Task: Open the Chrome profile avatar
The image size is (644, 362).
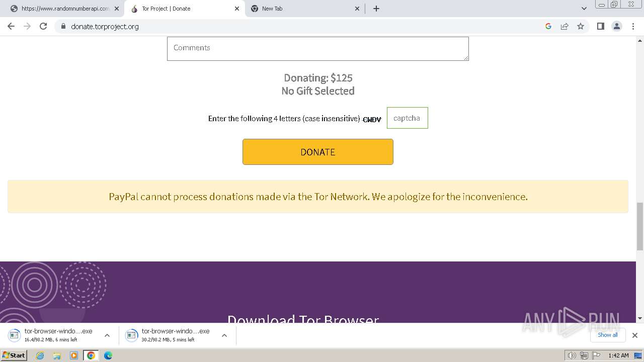Action: 617,26
